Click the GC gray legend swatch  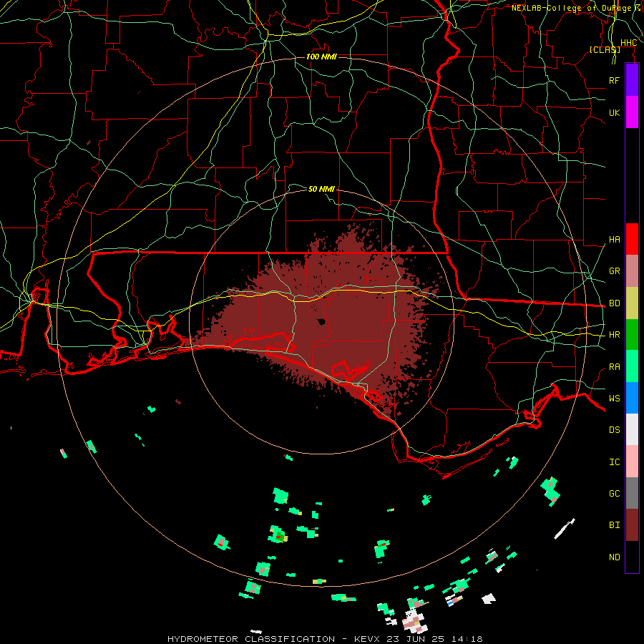632,493
